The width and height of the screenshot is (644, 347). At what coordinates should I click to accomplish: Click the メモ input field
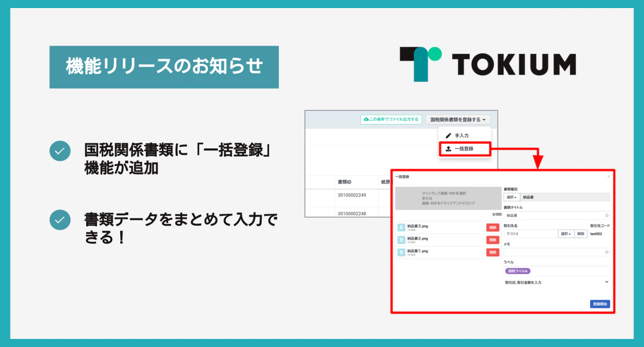pyautogui.click(x=556, y=252)
